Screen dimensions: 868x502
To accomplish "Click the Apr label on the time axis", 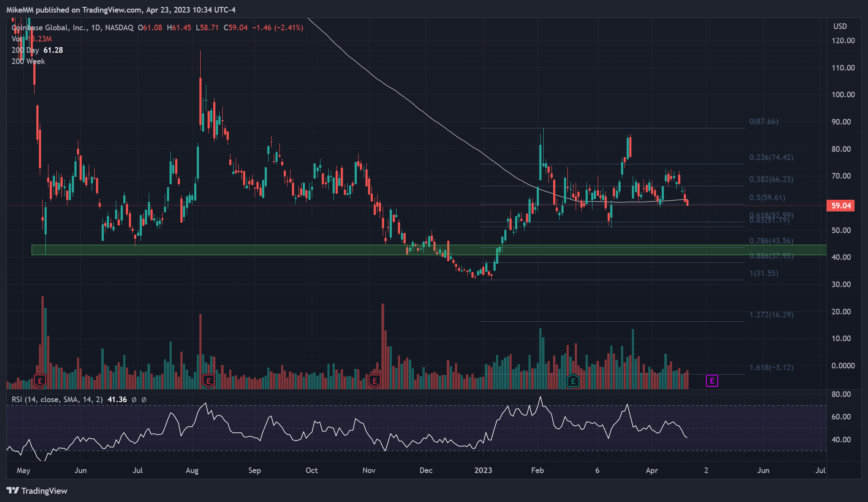I will pyautogui.click(x=652, y=470).
